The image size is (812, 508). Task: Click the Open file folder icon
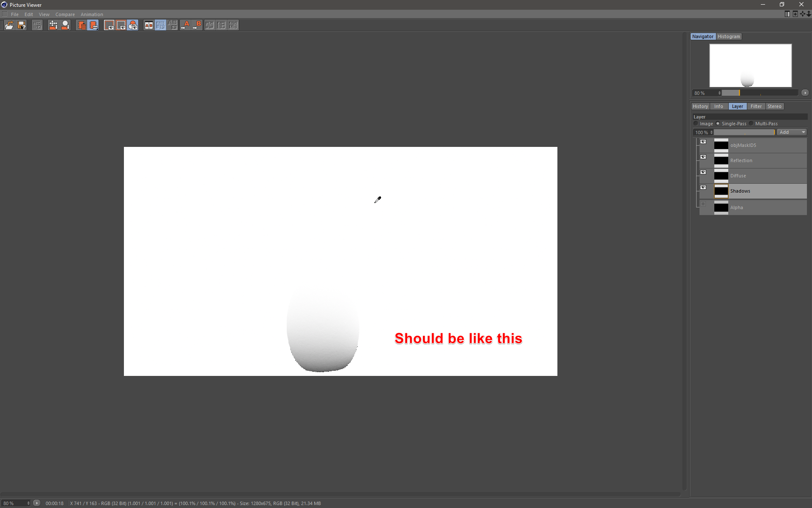point(9,25)
